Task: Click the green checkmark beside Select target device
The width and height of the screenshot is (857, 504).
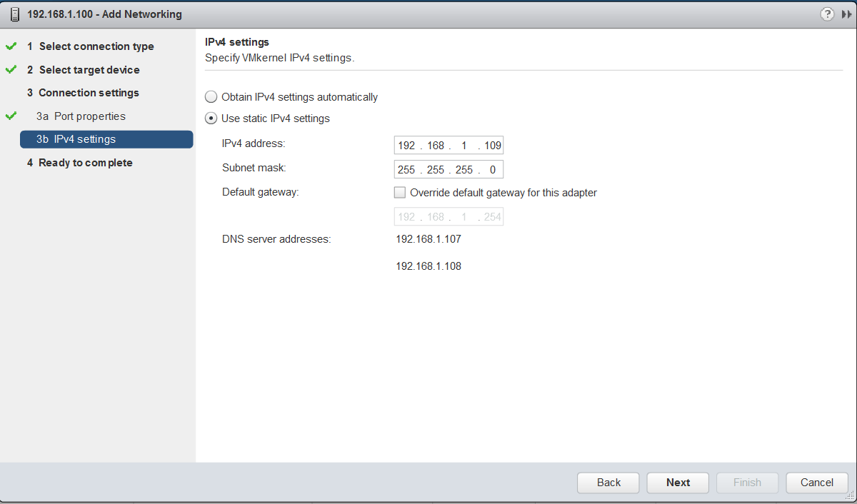Action: tap(11, 70)
